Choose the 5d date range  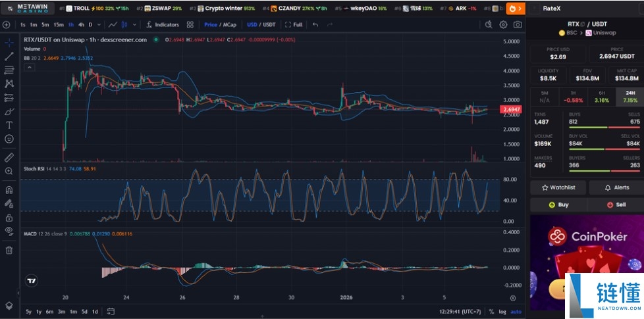pos(84,312)
